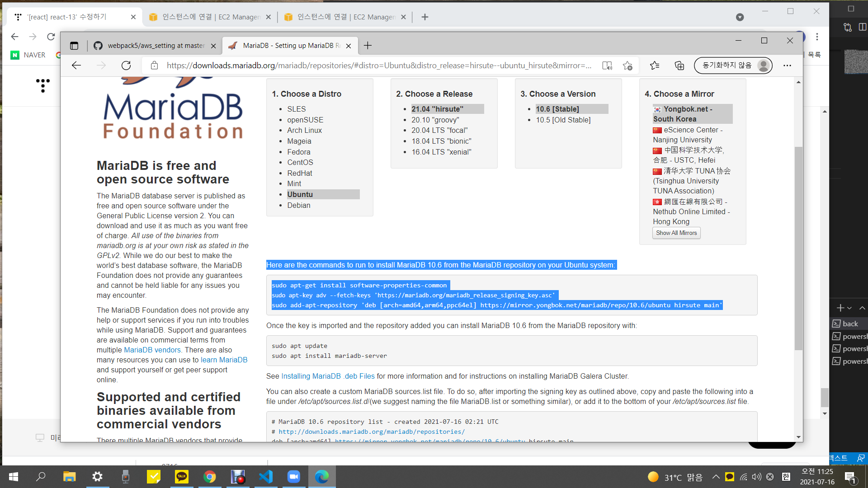
Task: Click the Edge refresh page icon
Action: click(126, 66)
